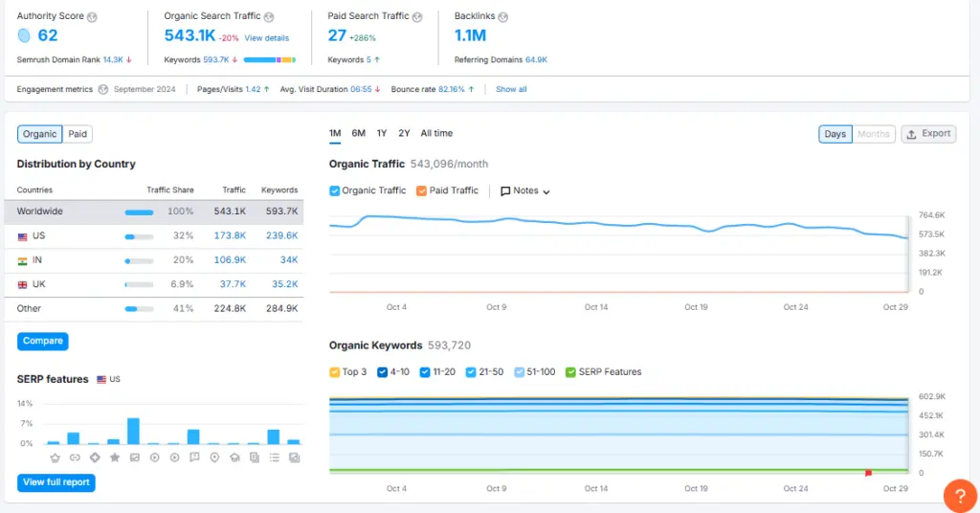Click the star reviews SERP feature icon
980x513 pixels.
[x=114, y=457]
